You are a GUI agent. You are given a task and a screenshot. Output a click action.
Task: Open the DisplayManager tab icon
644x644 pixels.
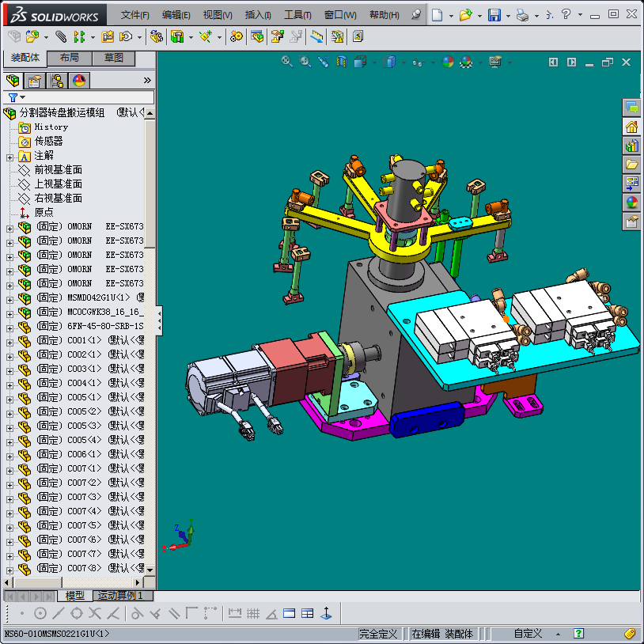[79, 81]
